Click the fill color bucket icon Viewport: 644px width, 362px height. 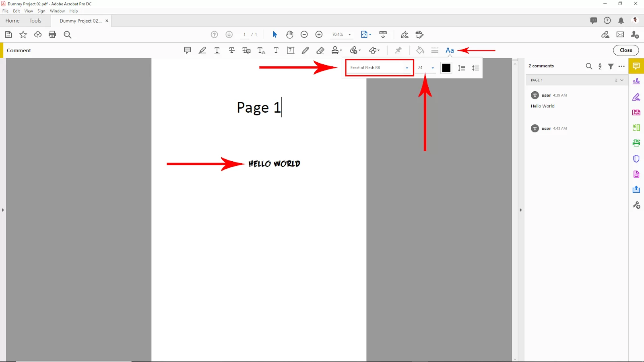coord(420,50)
